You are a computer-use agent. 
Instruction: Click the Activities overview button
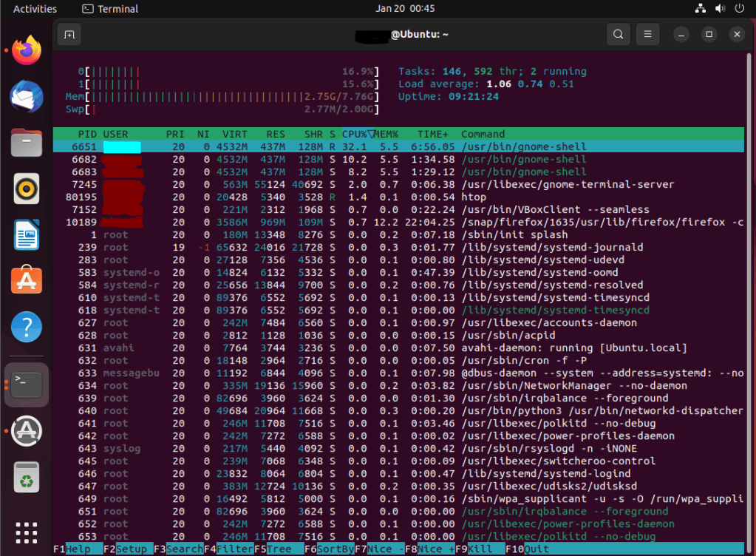coord(35,9)
